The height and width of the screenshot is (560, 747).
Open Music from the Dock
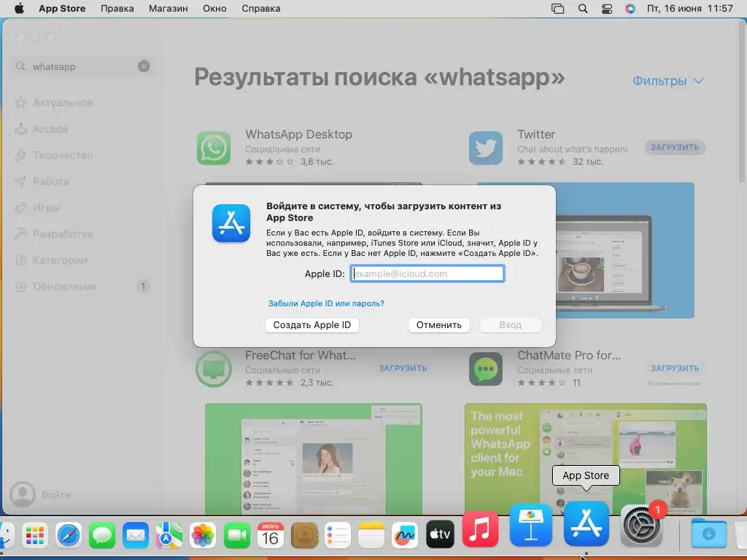point(480,529)
